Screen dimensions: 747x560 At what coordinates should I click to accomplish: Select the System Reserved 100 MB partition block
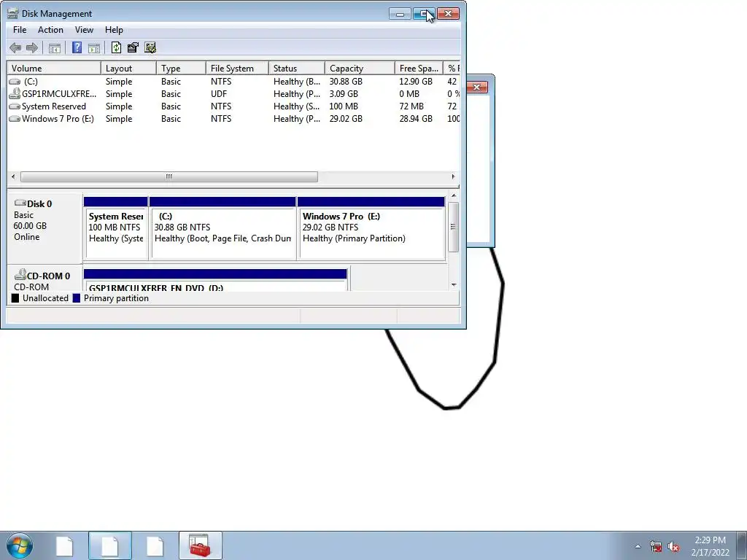116,228
